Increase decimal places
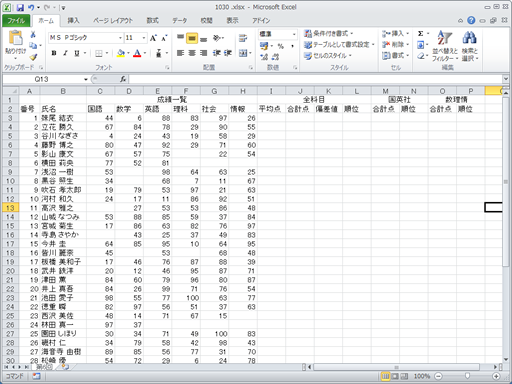 coord(264,57)
